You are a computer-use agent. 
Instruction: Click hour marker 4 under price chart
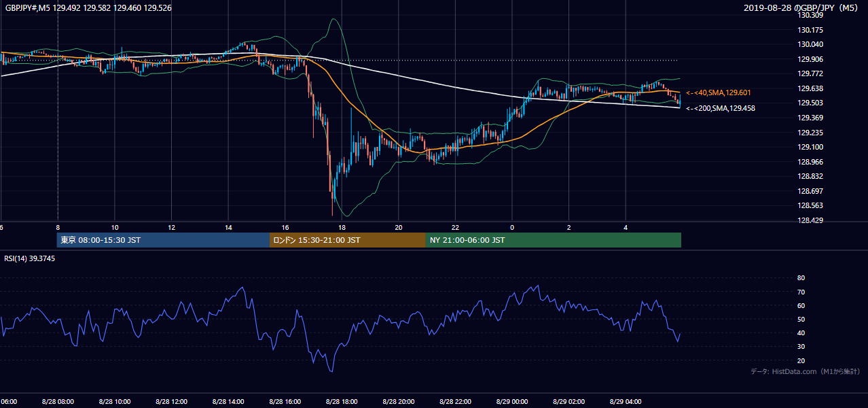tap(626, 227)
